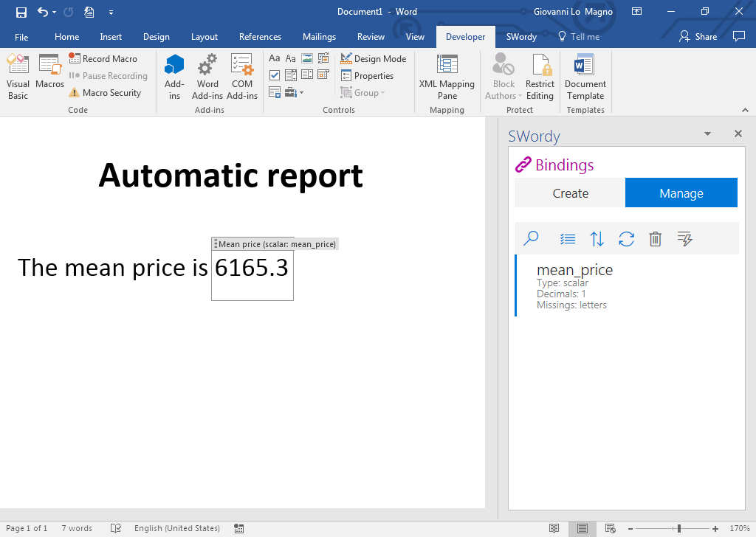The height and width of the screenshot is (537, 756).
Task: Insert a Rich Text content control
Action: coord(274,58)
